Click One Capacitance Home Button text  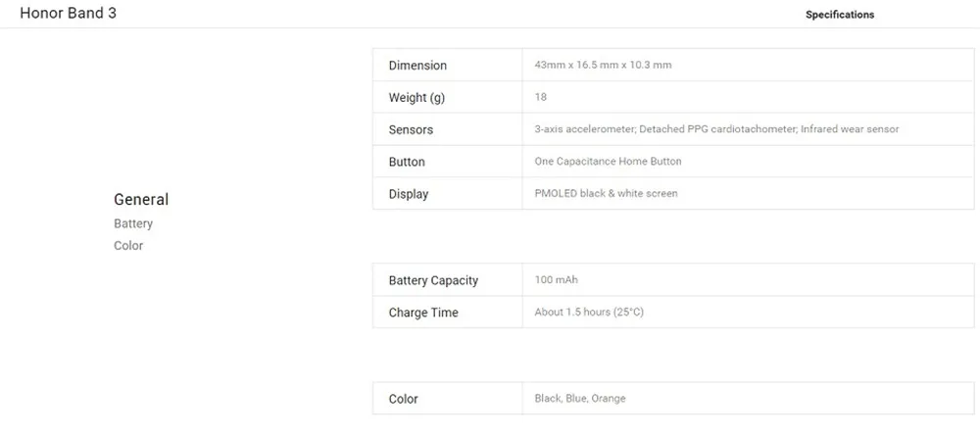click(609, 161)
